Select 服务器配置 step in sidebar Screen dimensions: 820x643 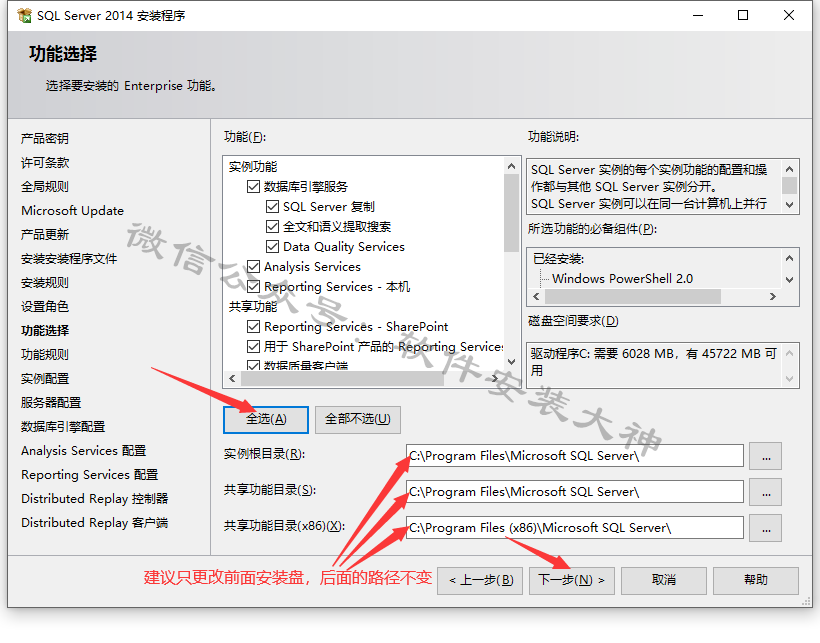51,403
